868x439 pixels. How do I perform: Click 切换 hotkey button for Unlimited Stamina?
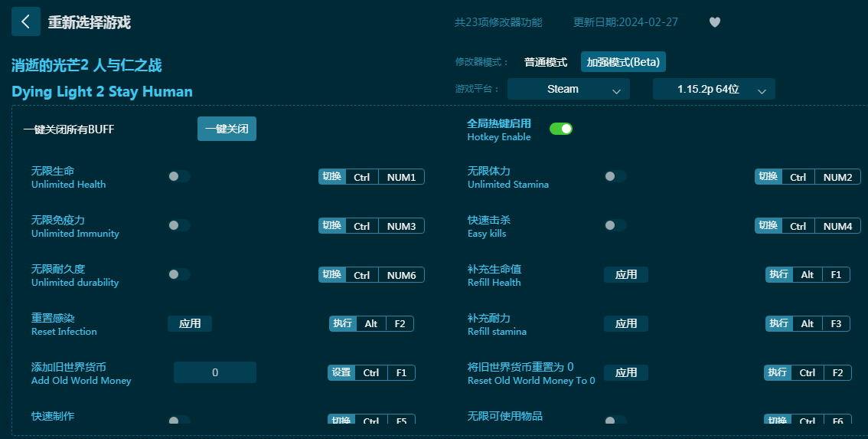pos(768,177)
